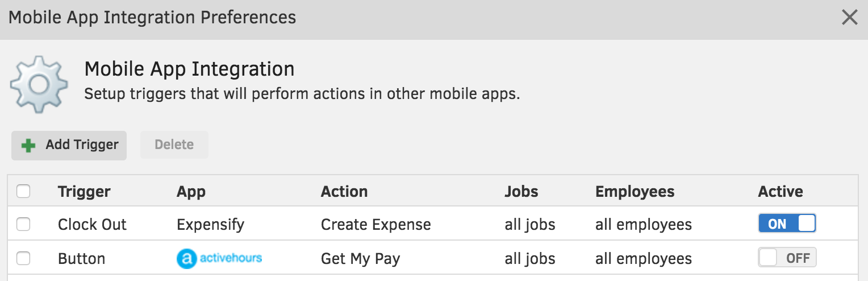
Task: Click the App column header
Action: pyautogui.click(x=191, y=192)
